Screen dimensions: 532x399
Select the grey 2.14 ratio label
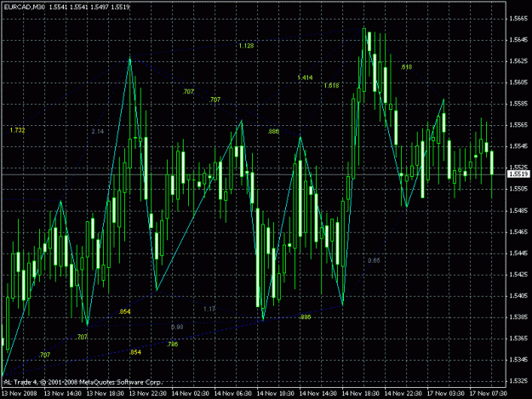pyautogui.click(x=98, y=132)
